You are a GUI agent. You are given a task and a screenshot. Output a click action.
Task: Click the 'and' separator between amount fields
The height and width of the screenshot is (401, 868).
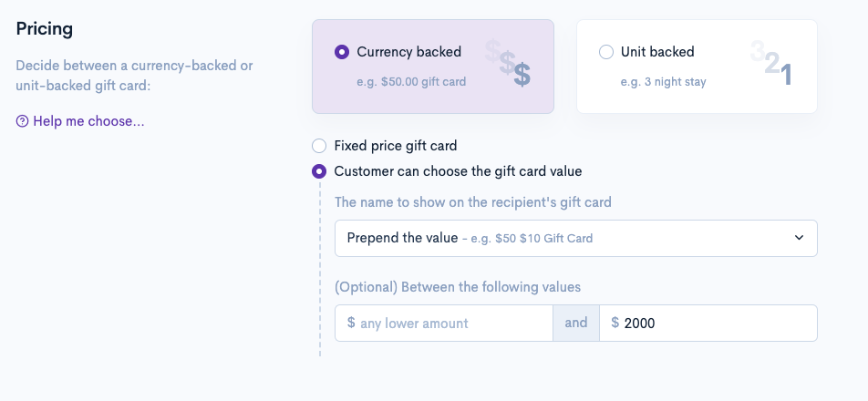576,323
